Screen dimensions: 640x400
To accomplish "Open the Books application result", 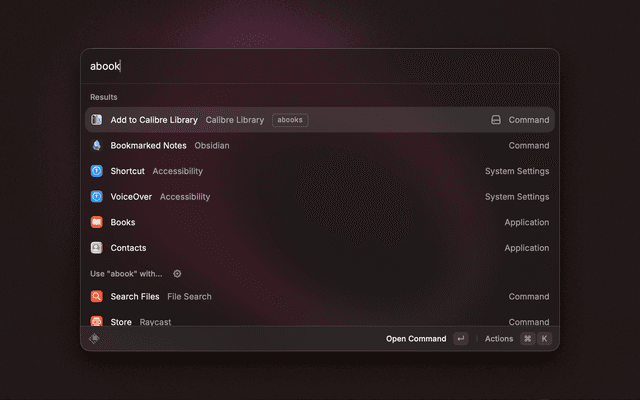I will pyautogui.click(x=320, y=222).
